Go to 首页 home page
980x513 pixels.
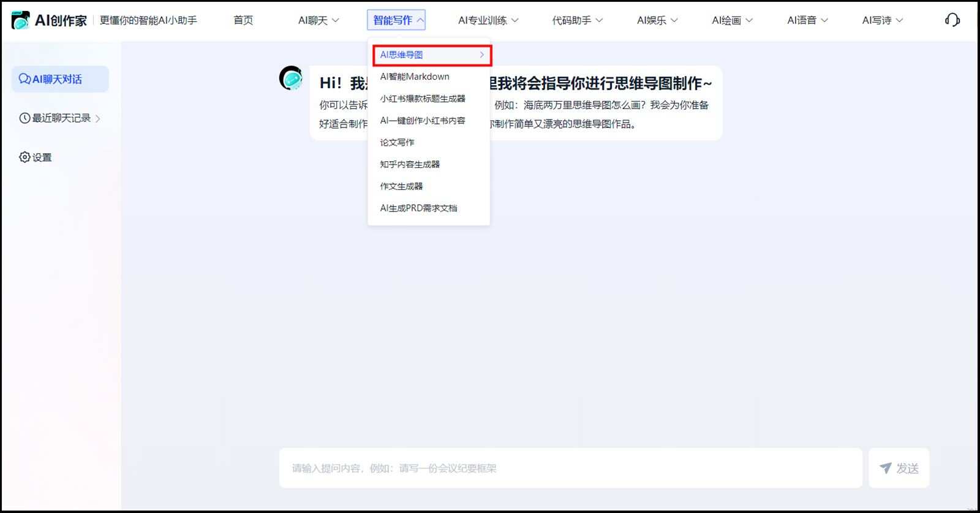pos(243,20)
